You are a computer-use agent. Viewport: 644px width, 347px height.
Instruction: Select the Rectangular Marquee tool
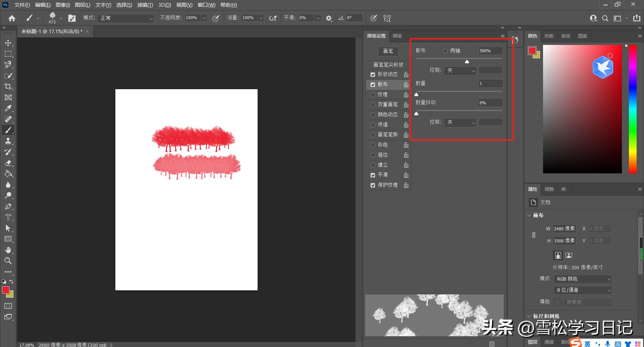click(x=8, y=54)
